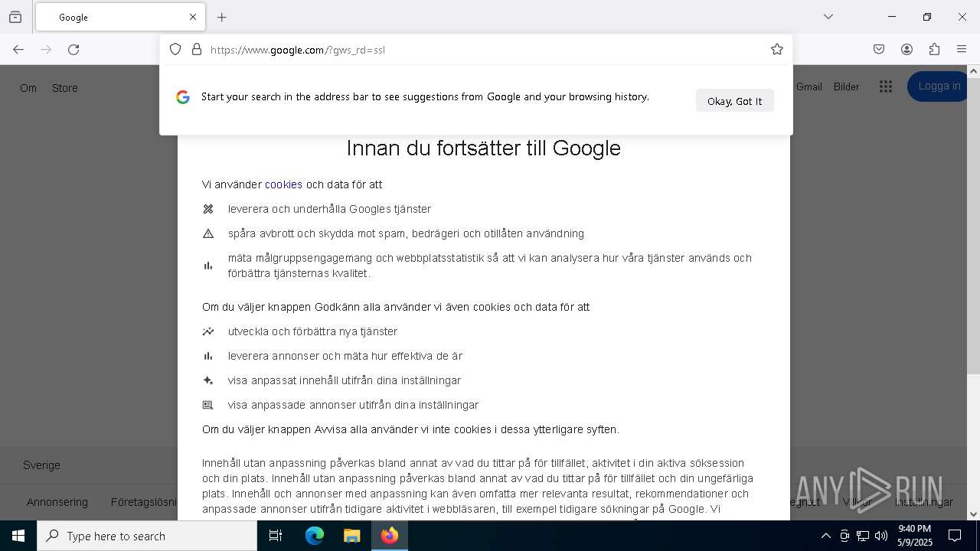Open File Explorer from taskbar
The width and height of the screenshot is (980, 551).
click(x=351, y=536)
